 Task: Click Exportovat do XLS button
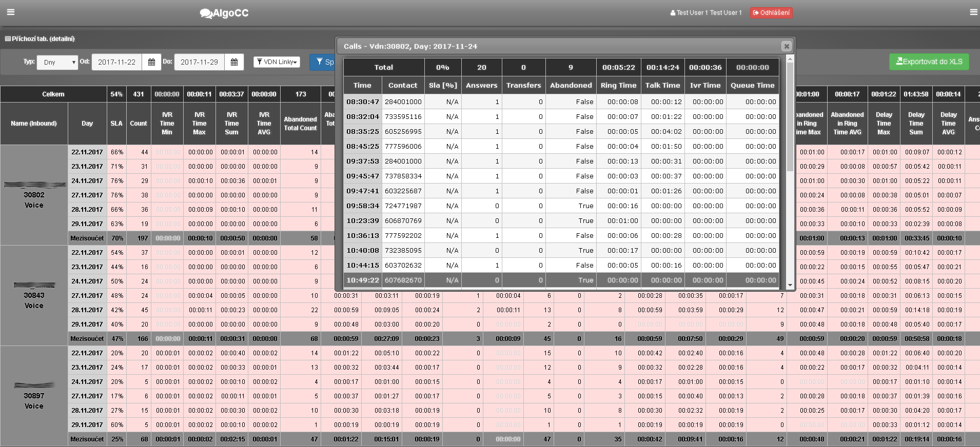click(x=929, y=62)
